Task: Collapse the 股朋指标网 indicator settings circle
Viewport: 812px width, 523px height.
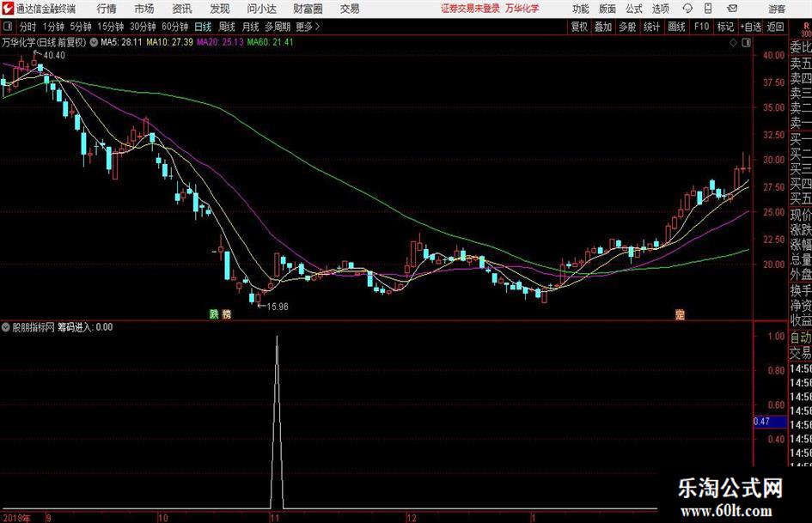Action: [6, 327]
